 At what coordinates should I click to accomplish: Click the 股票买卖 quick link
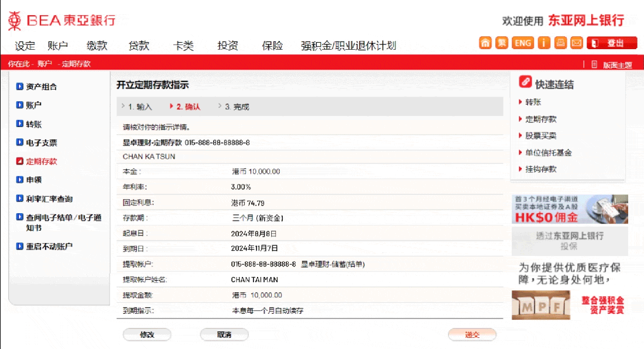(540, 135)
